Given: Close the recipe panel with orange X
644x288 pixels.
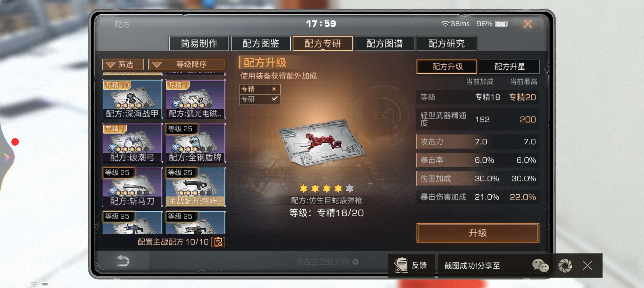Looking at the screenshot, I should point(528,24).
